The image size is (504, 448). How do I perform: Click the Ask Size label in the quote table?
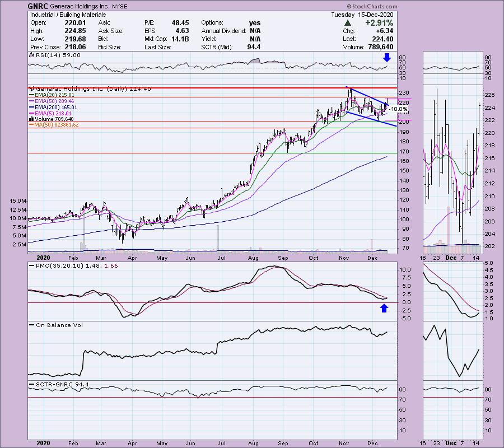[x=111, y=31]
